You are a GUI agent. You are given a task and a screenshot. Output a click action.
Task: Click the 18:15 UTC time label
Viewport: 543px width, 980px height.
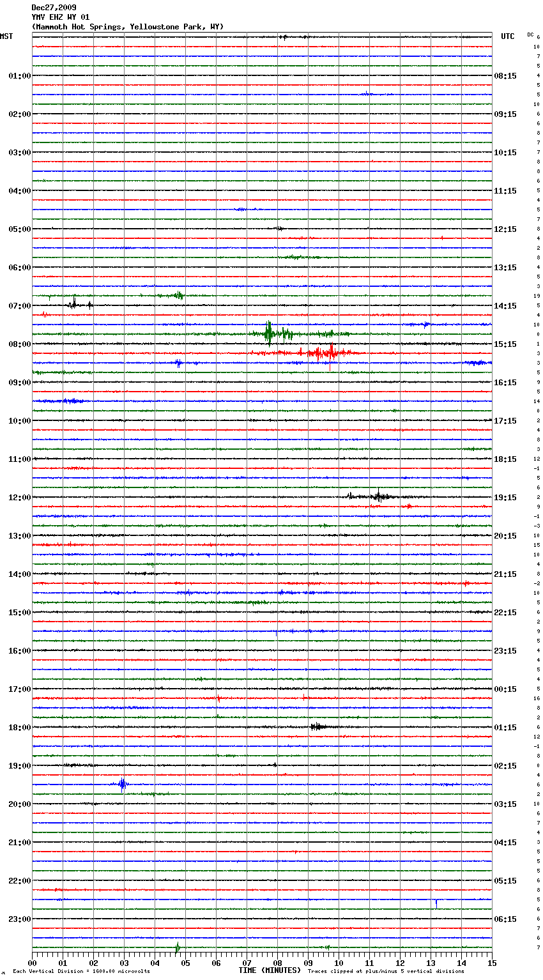(505, 459)
